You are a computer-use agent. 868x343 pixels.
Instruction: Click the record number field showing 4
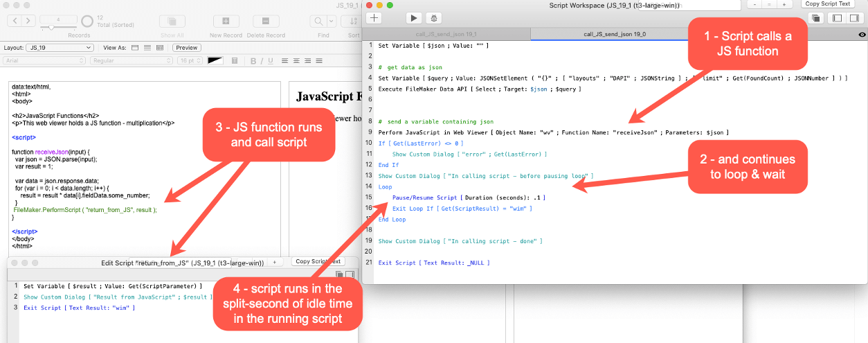tap(59, 19)
